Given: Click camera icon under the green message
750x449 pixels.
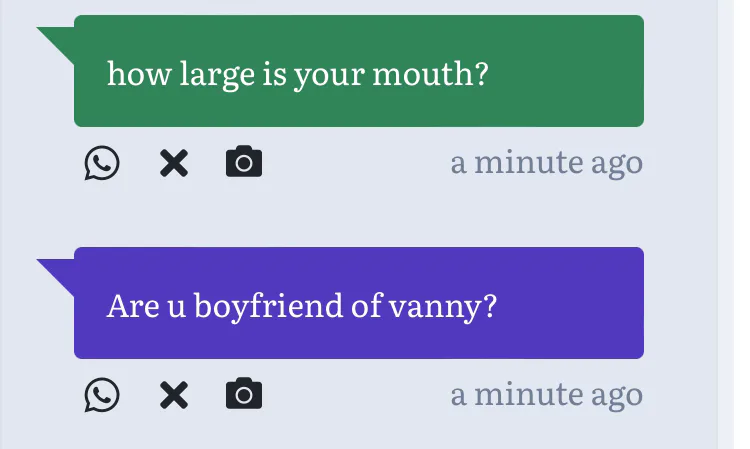Looking at the screenshot, I should [244, 162].
